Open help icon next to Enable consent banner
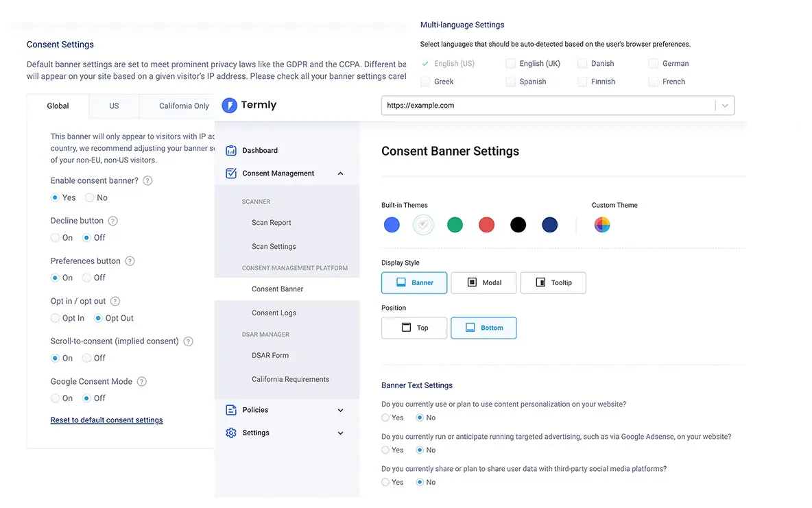Viewport: 812px width, 508px height. pos(147,181)
